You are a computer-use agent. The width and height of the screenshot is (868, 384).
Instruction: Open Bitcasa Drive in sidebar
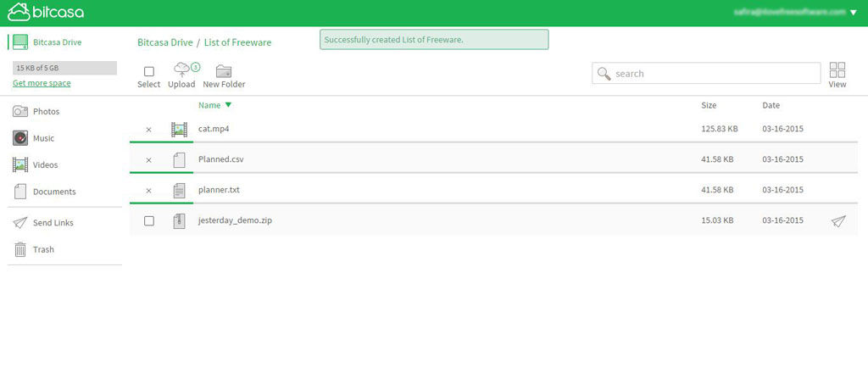pos(57,42)
